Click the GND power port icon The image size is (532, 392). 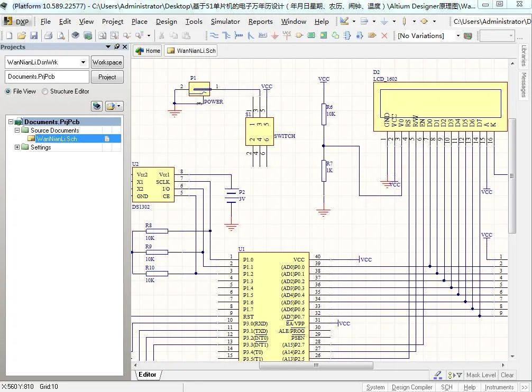[x=274, y=36]
